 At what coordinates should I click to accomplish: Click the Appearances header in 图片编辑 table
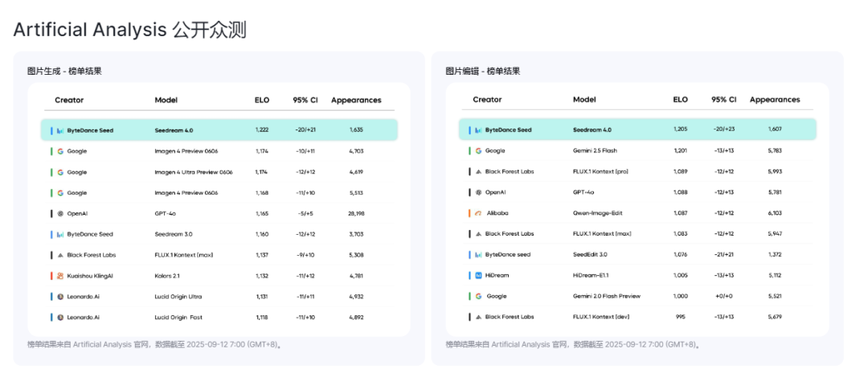[775, 100]
